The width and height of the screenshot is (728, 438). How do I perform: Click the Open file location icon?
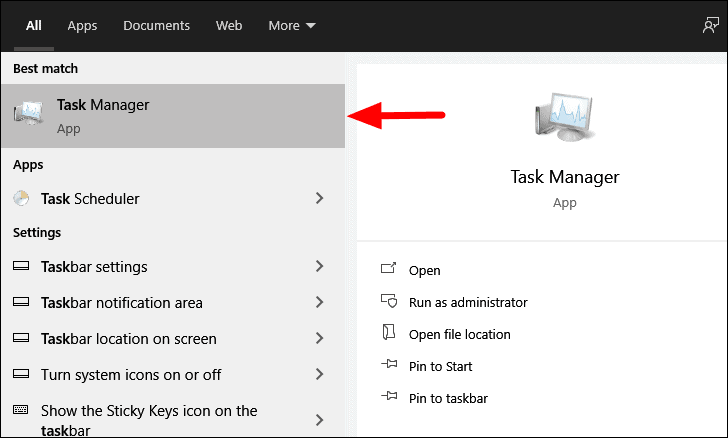[x=389, y=332]
